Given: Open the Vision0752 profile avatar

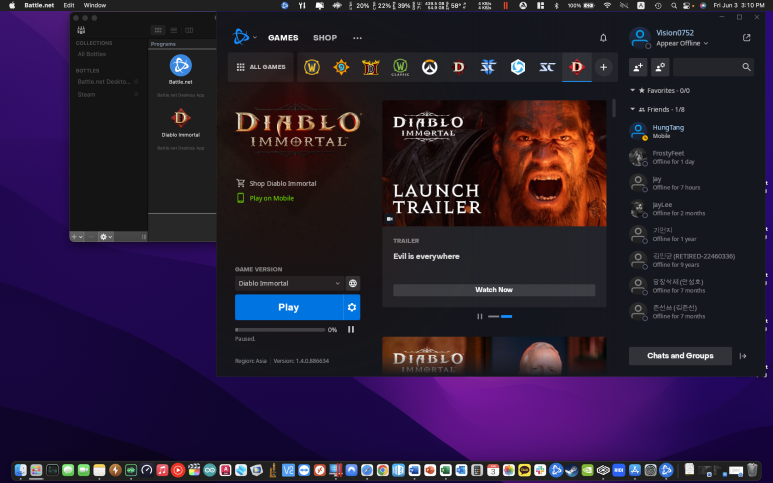Looking at the screenshot, I should [640, 37].
